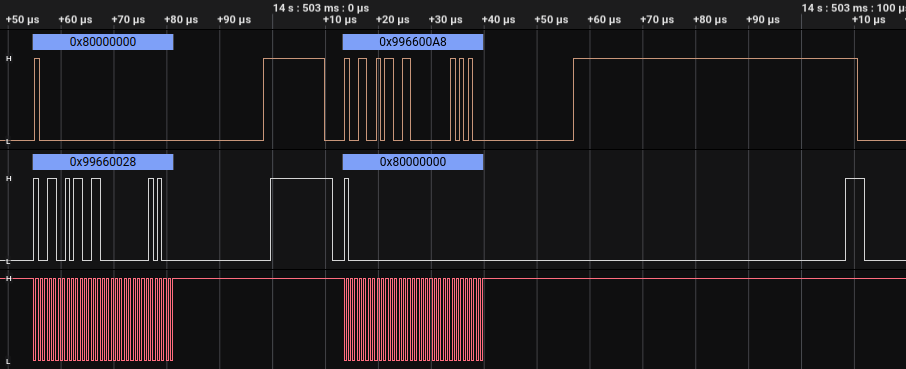The height and width of the screenshot is (369, 906).
Task: Select the 0x996600A8 decoded data bubble
Action: 413,42
